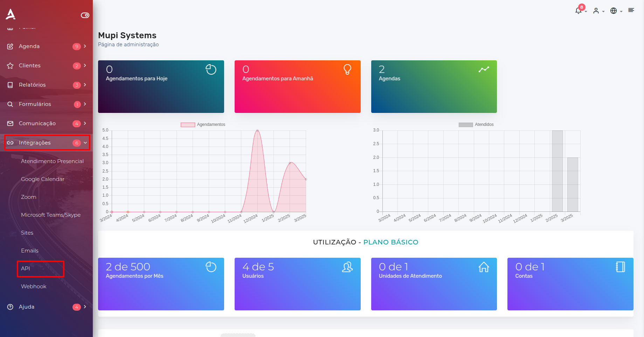Click the right-aligned lines menu icon

(631, 10)
